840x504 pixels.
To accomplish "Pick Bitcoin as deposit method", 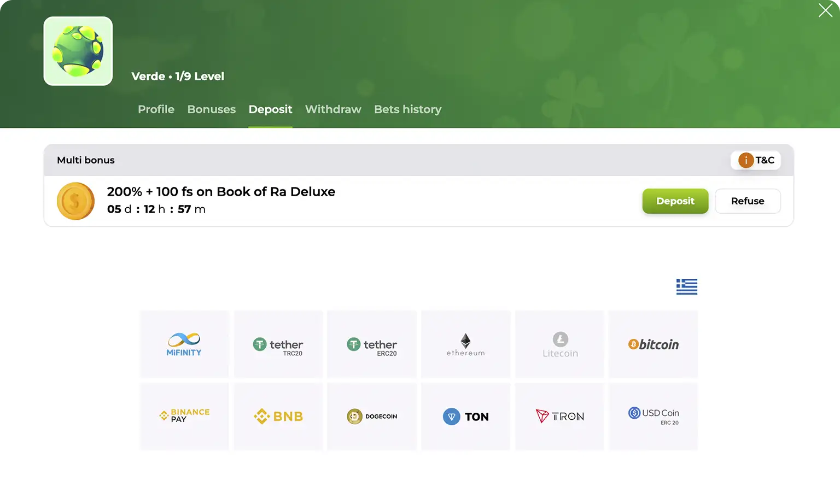I will [x=654, y=344].
